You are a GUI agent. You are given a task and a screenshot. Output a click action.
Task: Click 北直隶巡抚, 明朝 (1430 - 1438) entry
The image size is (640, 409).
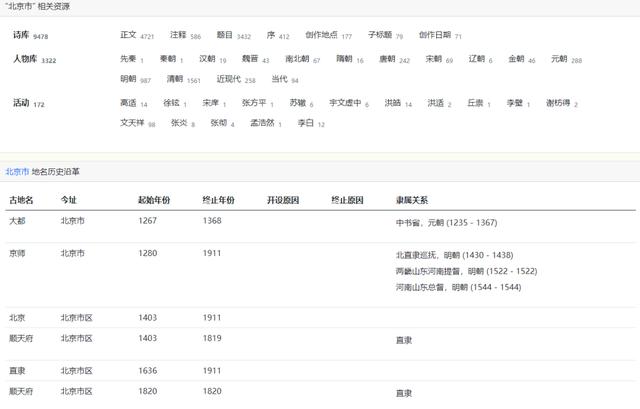click(454, 255)
